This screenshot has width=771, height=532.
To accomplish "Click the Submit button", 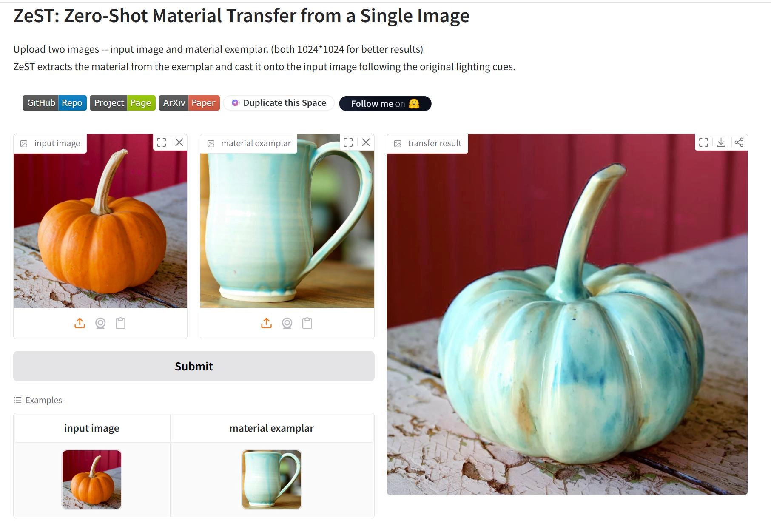I will click(x=194, y=366).
